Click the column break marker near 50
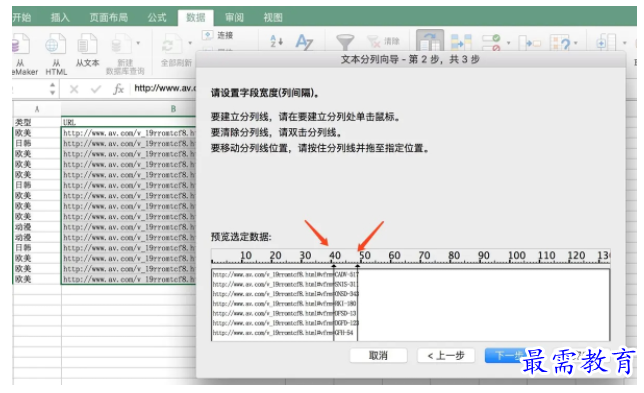Viewport: 644px width, 393px height. coord(357,267)
